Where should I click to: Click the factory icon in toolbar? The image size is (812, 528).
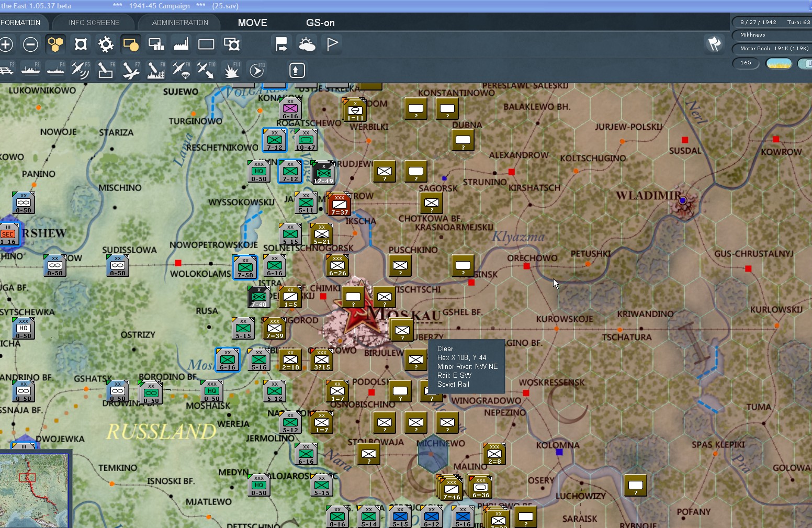181,44
